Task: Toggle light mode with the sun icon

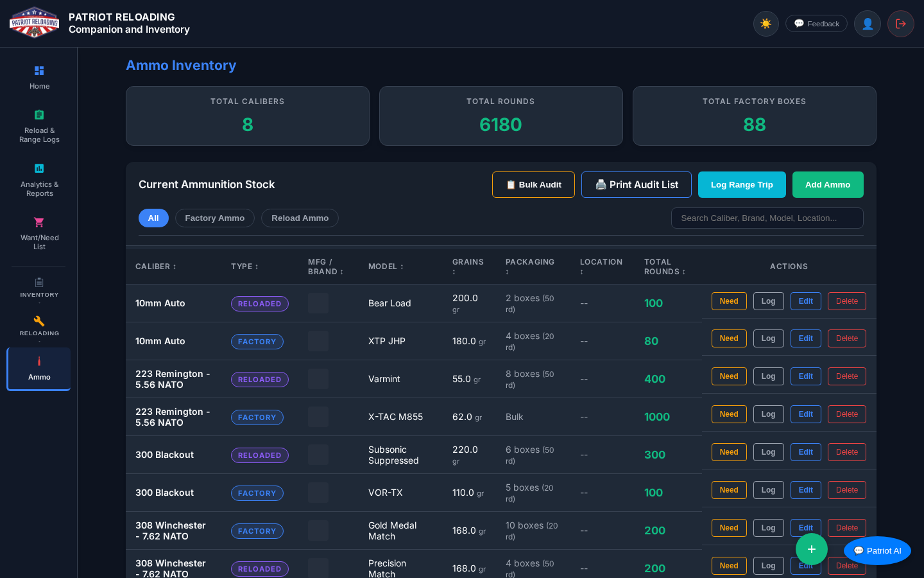Action: [766, 24]
